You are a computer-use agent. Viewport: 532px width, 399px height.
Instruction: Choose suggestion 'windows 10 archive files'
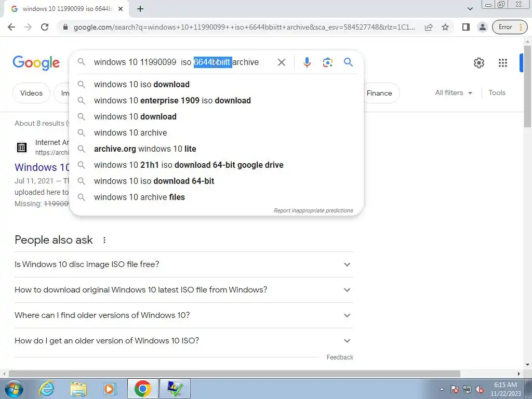tap(216, 197)
